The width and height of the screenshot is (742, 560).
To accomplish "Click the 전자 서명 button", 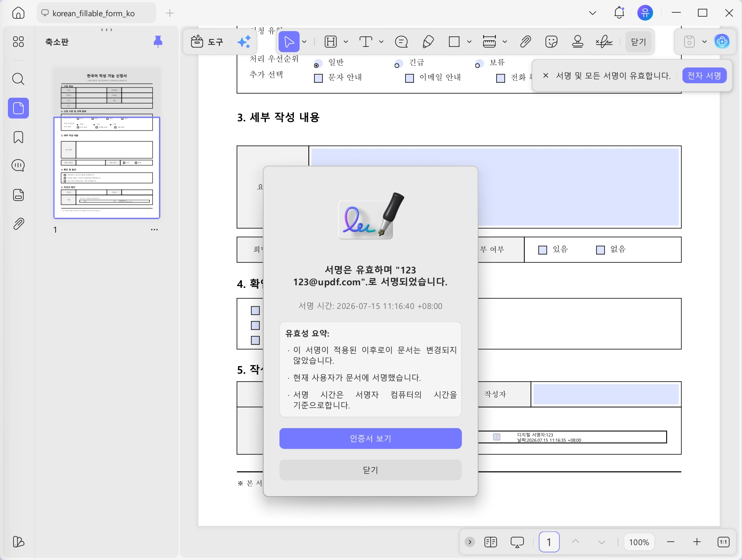I will (x=704, y=76).
